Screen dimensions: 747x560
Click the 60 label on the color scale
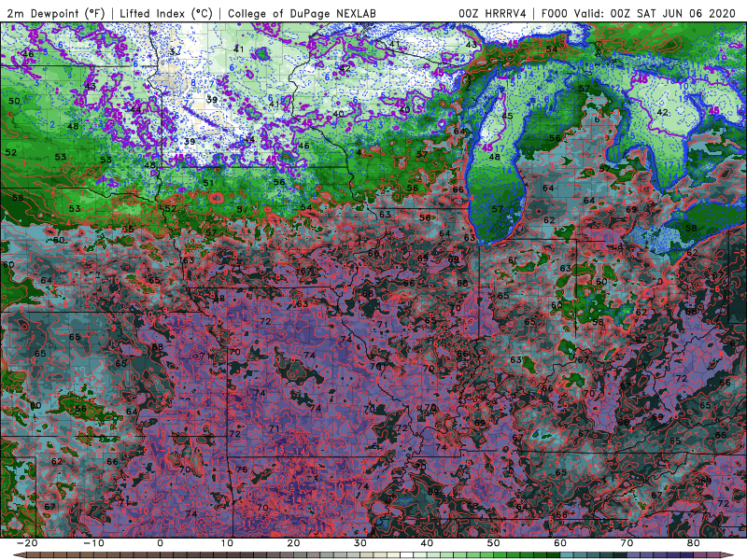560,543
